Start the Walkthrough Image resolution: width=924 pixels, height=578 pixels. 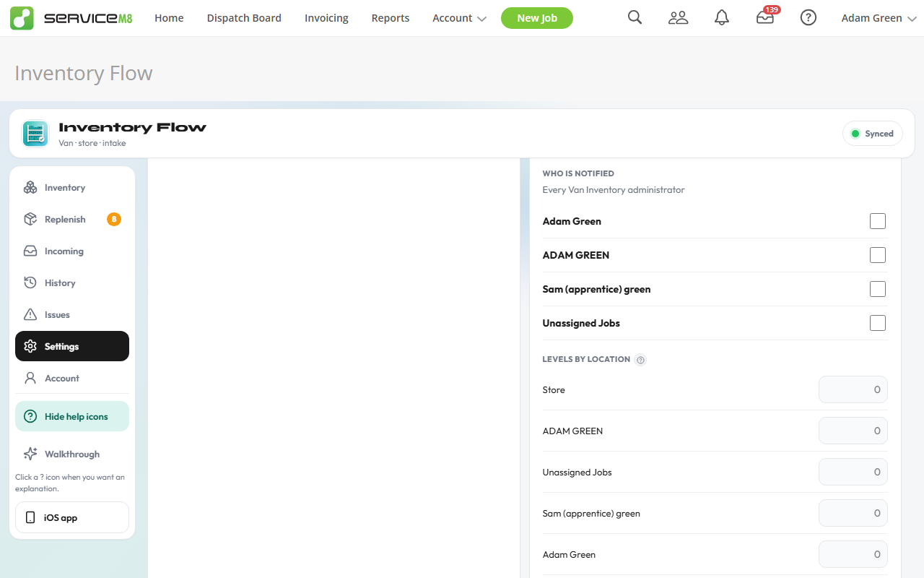click(x=72, y=454)
